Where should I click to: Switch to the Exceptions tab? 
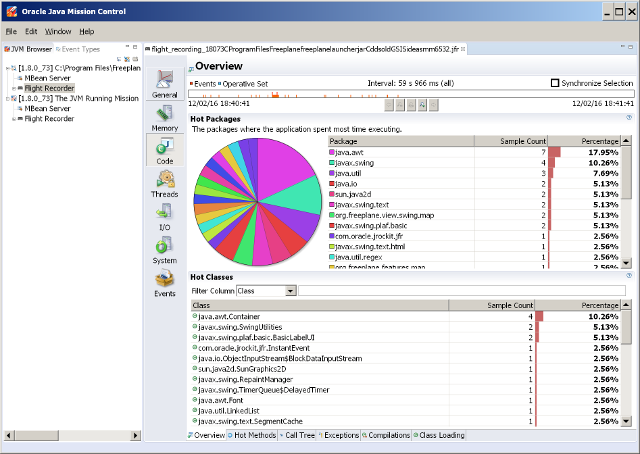point(338,435)
